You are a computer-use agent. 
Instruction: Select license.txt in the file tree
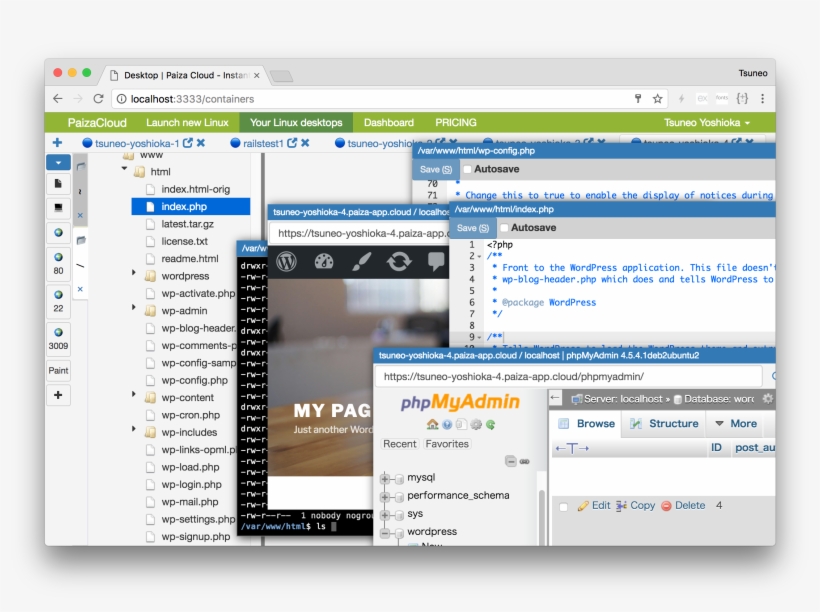pyautogui.click(x=184, y=241)
